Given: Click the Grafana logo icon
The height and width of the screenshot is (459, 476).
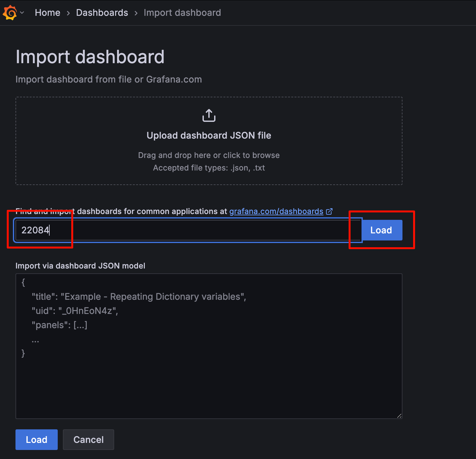Looking at the screenshot, I should (x=10, y=13).
